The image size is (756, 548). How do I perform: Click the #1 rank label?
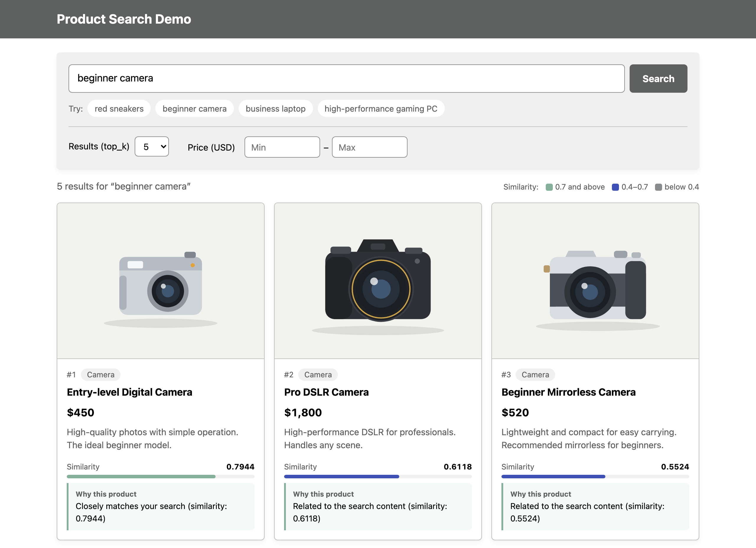[x=71, y=375]
